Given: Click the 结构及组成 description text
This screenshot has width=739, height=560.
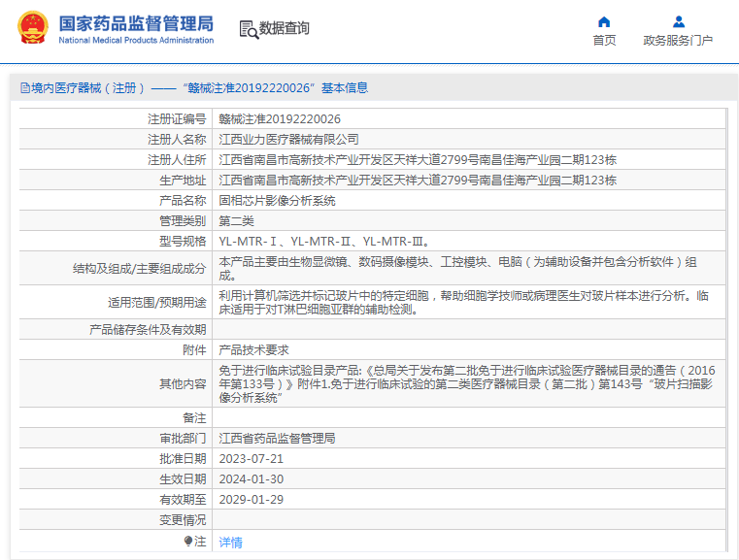Looking at the screenshot, I should pos(457,269).
